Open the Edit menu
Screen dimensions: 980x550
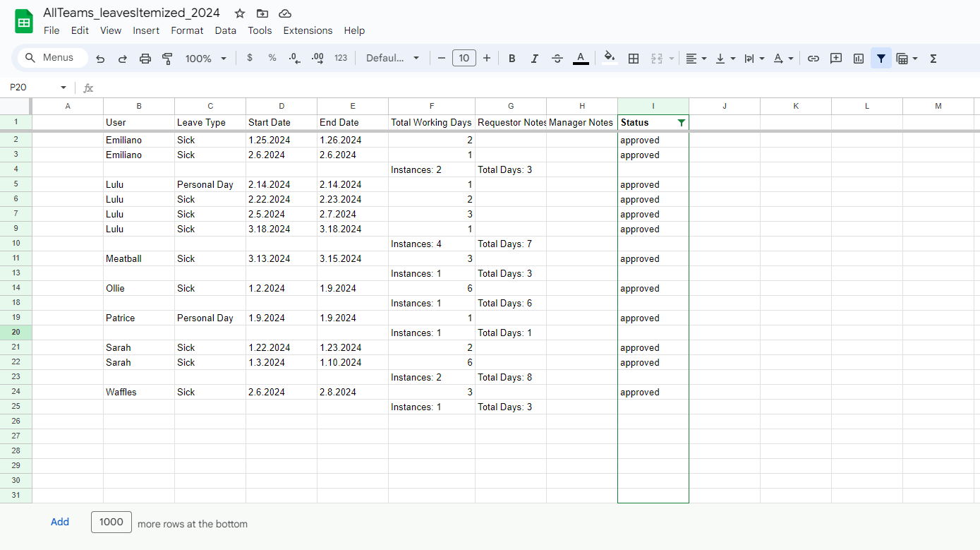point(80,30)
